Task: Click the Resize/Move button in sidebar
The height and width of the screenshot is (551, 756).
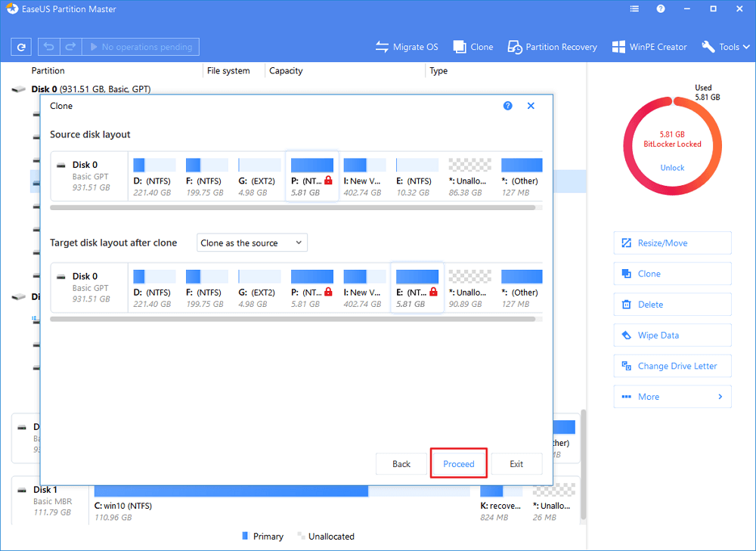Action: click(672, 243)
